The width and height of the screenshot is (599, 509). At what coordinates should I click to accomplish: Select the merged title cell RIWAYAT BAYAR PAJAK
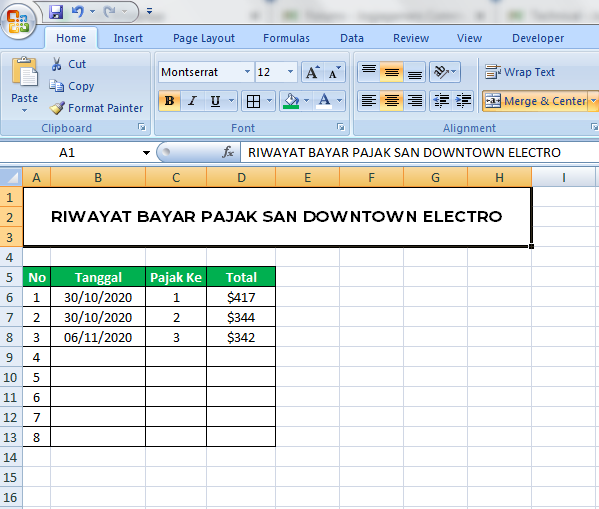[277, 217]
